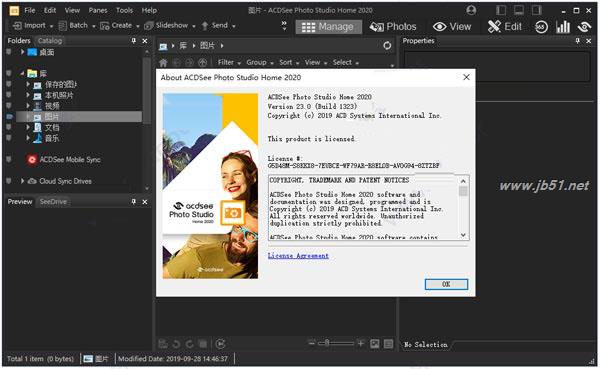This screenshot has width=600, height=369.
Task: Toggle Easy-Select marker beside 文档
Action: (8, 127)
